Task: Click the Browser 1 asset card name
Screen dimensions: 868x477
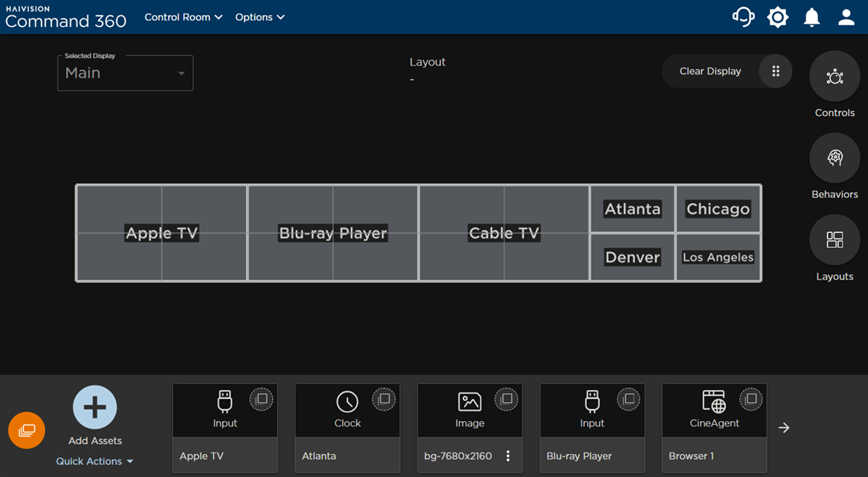Action: [x=691, y=456]
